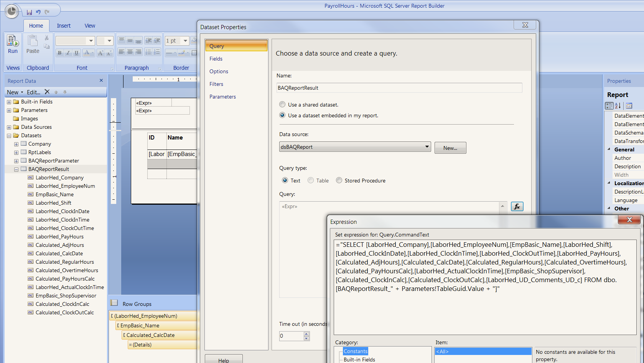Click the New... data source button
Screen dimensions: 644x363
450,148
